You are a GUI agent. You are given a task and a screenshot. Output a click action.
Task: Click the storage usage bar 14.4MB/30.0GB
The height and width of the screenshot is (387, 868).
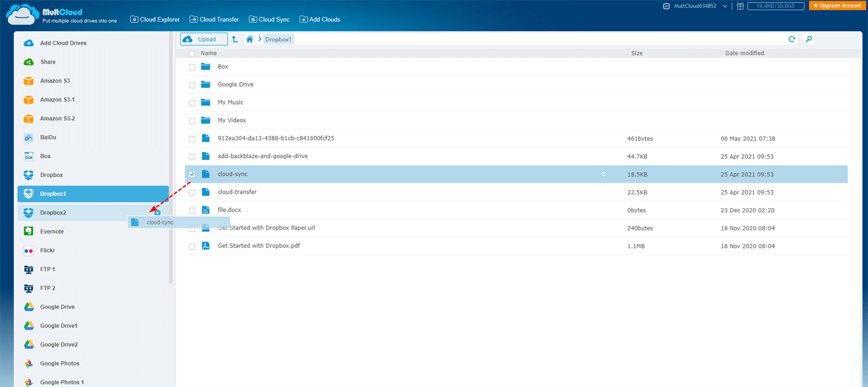[774, 6]
